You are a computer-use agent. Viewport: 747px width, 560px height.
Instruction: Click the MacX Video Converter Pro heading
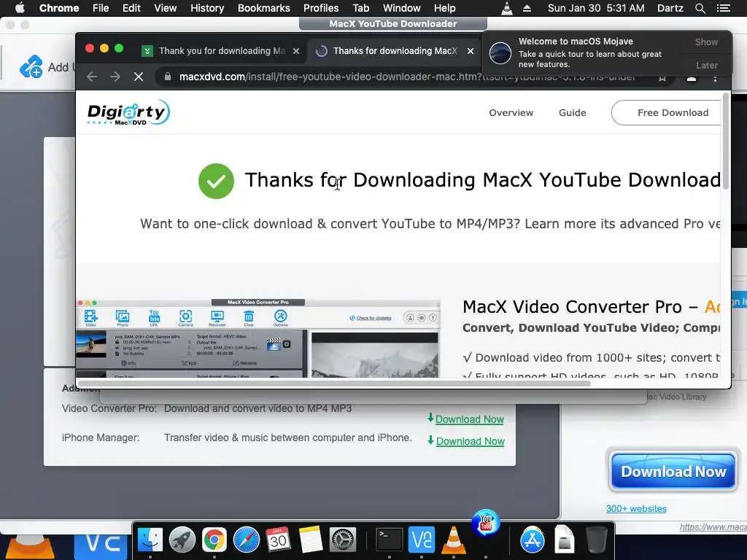pos(591,307)
